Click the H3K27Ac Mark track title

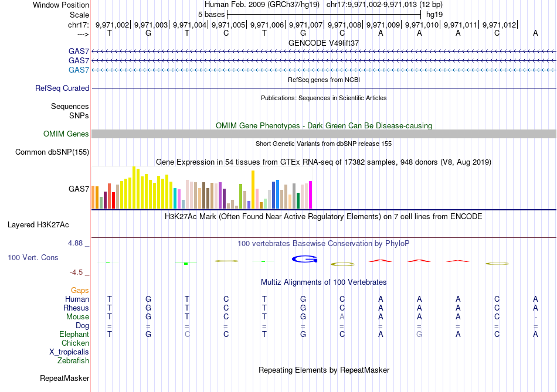[324, 217]
